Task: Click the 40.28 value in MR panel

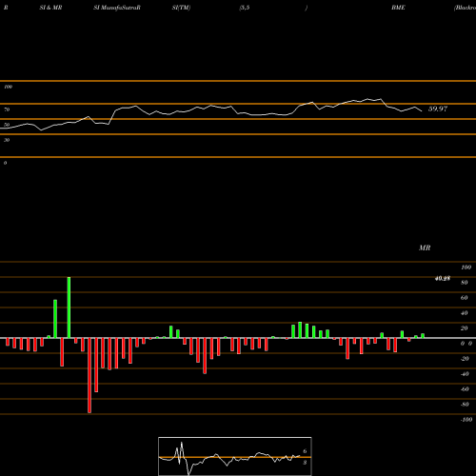Action: pos(443,279)
